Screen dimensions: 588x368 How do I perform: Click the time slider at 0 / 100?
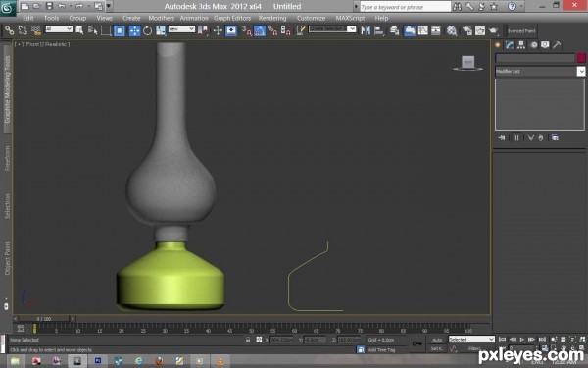[x=44, y=318]
